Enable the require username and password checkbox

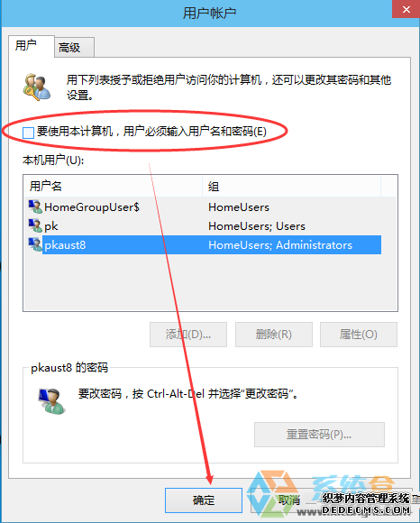(28, 133)
